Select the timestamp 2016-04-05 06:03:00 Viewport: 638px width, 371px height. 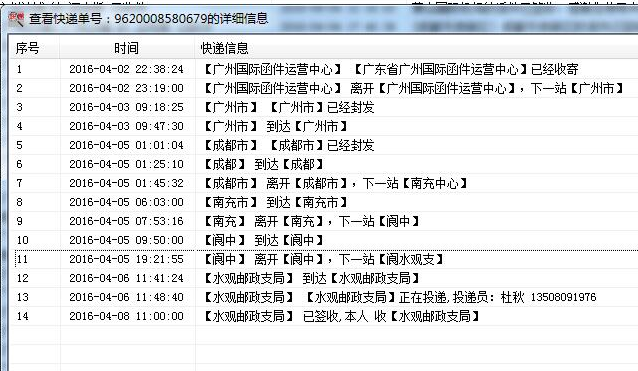click(126, 202)
